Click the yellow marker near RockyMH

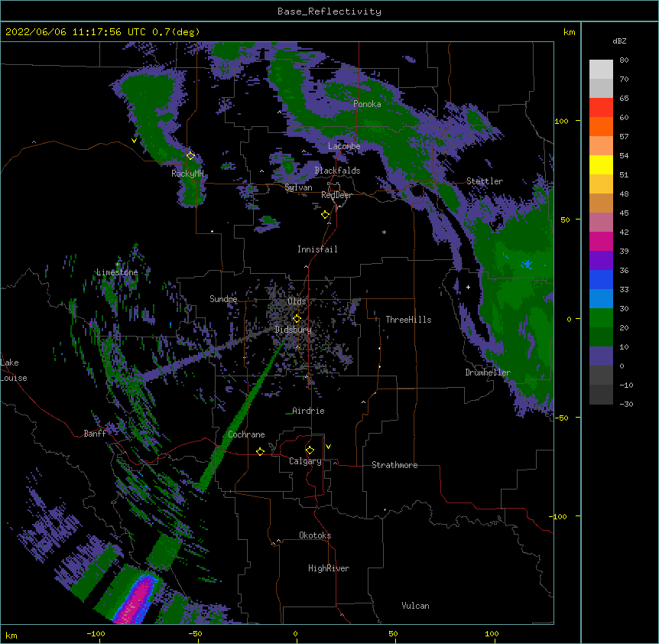(190, 155)
